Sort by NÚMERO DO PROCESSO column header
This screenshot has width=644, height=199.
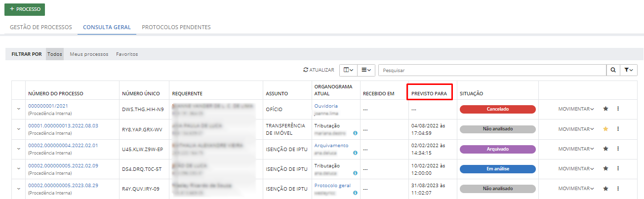(x=56, y=93)
